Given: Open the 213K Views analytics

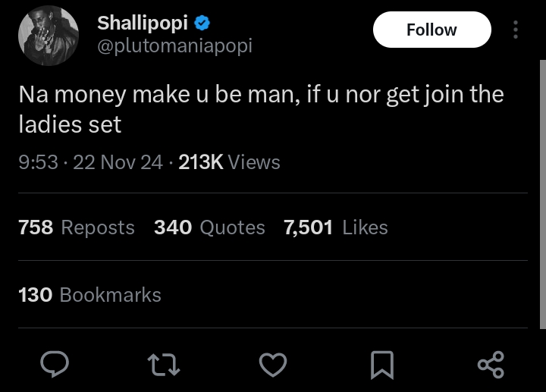Looking at the screenshot, I should point(229,162).
